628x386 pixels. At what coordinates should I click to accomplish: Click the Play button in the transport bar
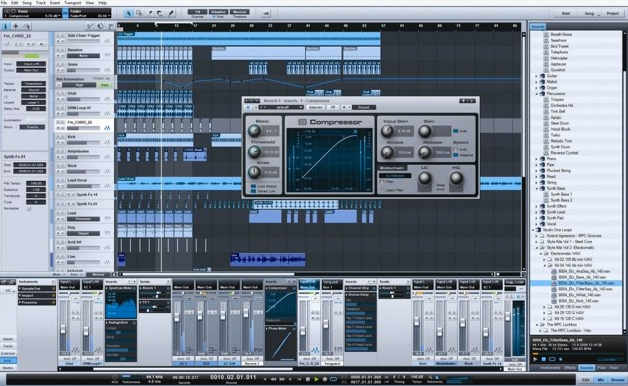click(x=316, y=379)
